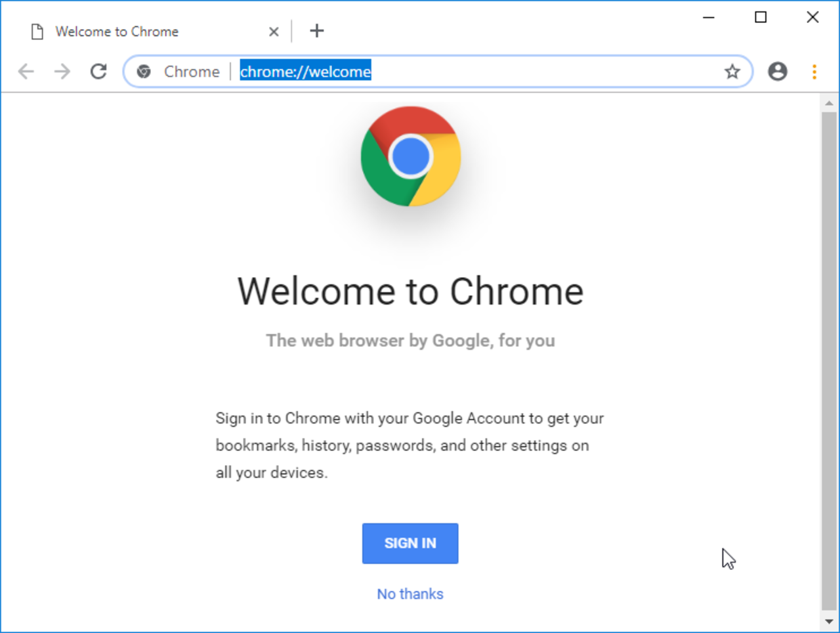Screen dimensions: 840x633
Task: Click the scrollbar up arrow
Action: [x=829, y=102]
